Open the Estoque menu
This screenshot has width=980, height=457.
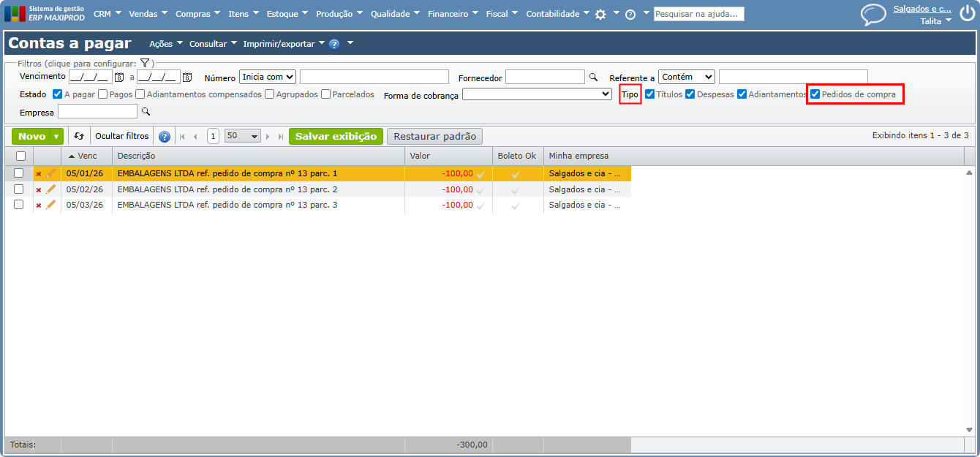(x=287, y=14)
